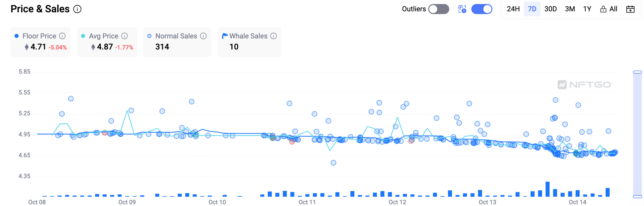Turn off the blue suspicious-sales toggle
Viewport: 644px width, 206px height.
click(482, 9)
